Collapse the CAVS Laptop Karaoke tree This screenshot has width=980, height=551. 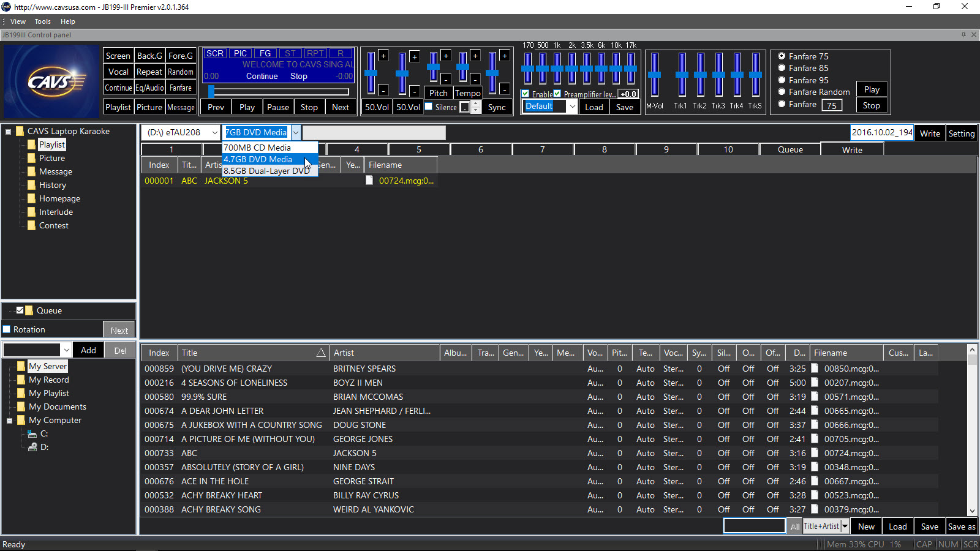click(x=9, y=132)
